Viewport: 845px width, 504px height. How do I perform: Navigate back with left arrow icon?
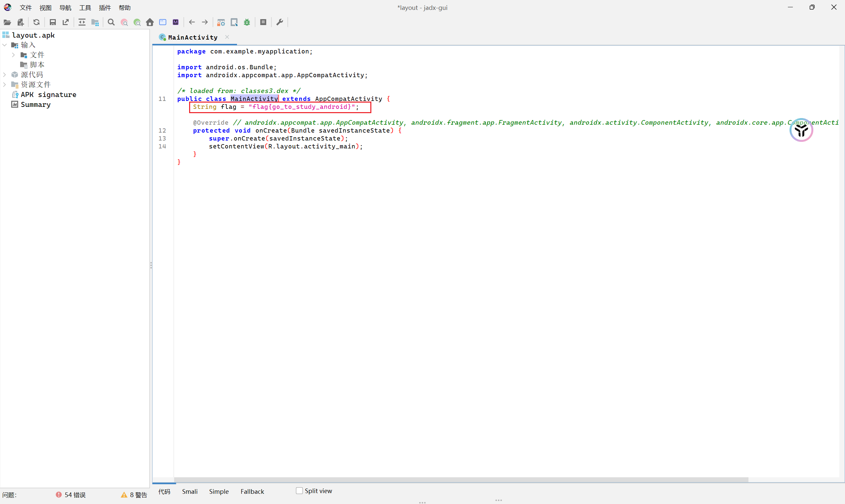(192, 22)
